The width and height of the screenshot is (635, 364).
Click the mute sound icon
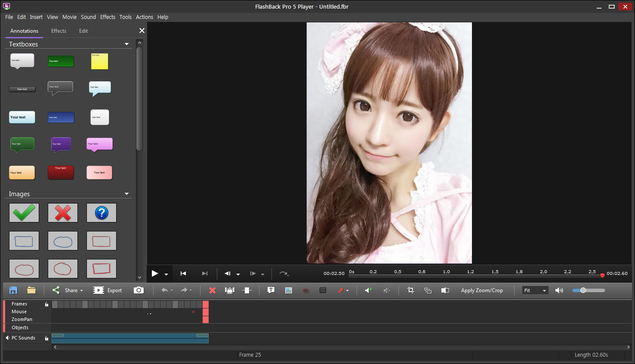pos(387,290)
